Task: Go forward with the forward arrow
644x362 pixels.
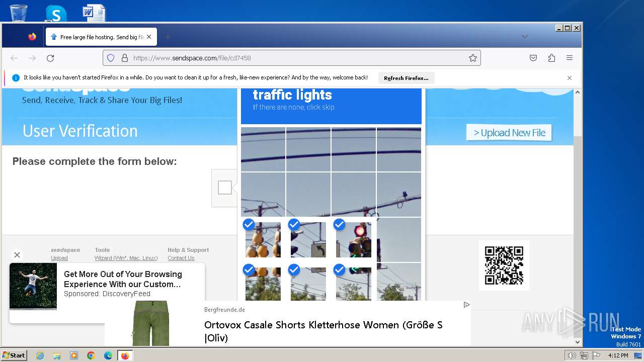Action: (32, 58)
